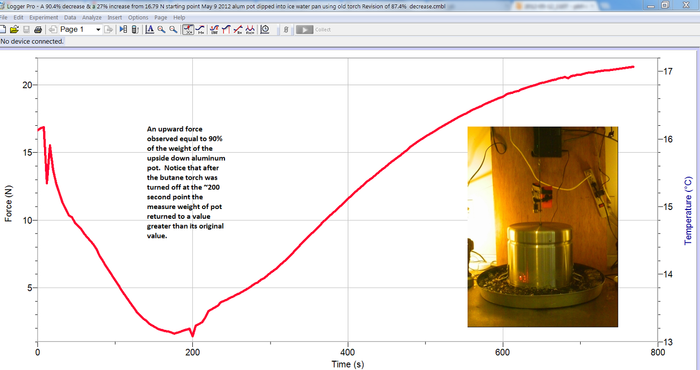The width and height of the screenshot is (700, 370).
Task: Click the Open file folder icon
Action: (x=14, y=29)
